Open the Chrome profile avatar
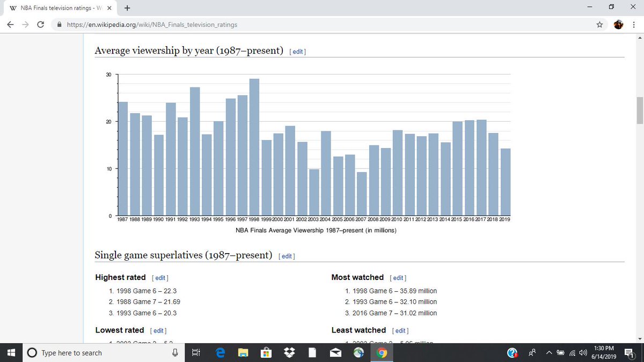This screenshot has width=644, height=362. pyautogui.click(x=618, y=25)
